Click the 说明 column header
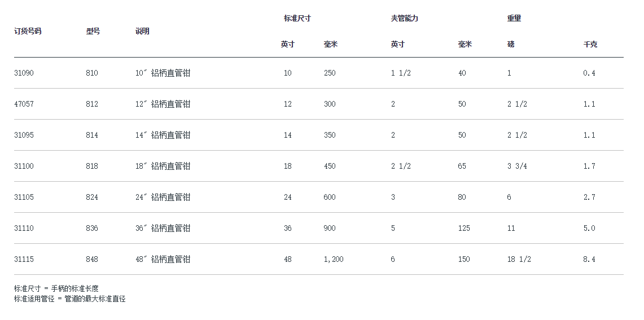Viewport: 644px width, 320px height. [x=142, y=31]
